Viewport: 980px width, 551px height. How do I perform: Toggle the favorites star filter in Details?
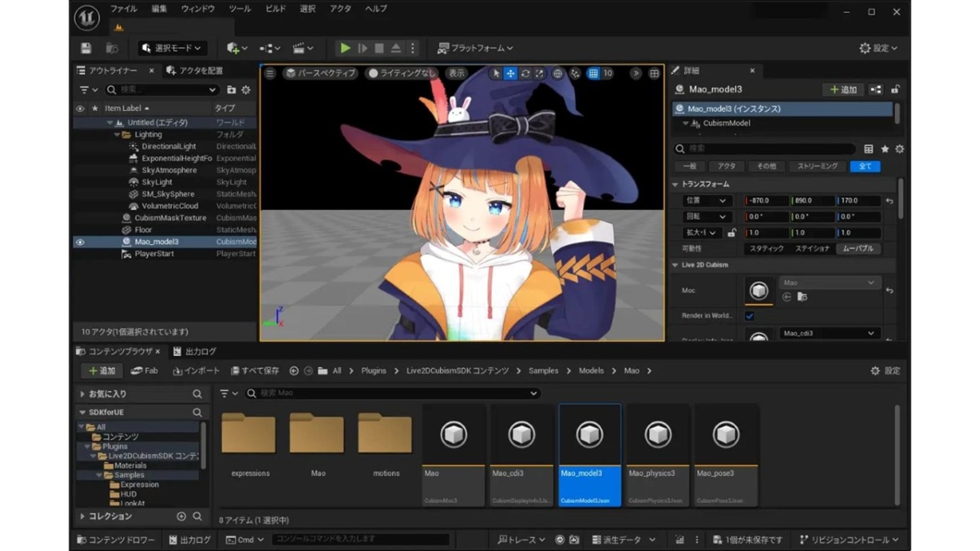pos(884,149)
